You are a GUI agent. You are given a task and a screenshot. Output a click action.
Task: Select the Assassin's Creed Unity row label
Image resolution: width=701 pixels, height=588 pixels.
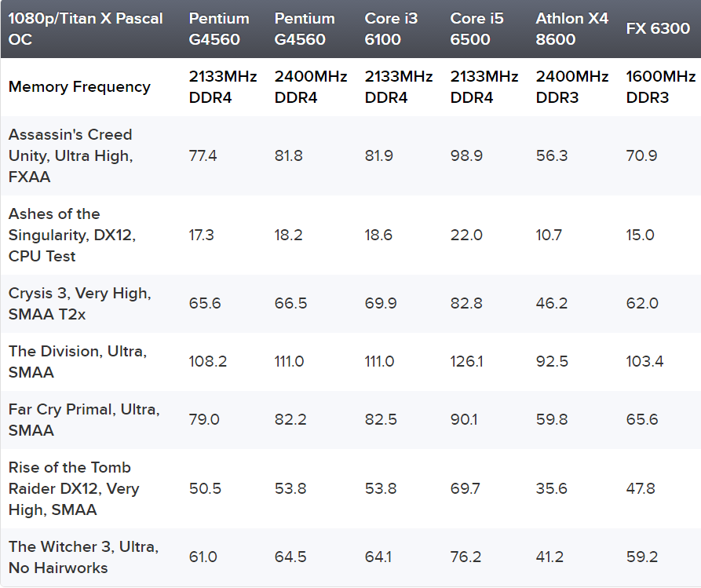click(71, 155)
